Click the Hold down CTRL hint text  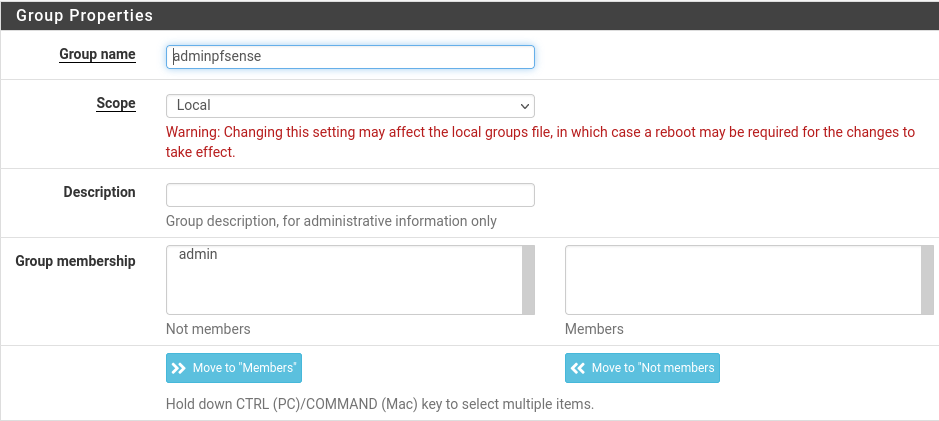(x=380, y=404)
